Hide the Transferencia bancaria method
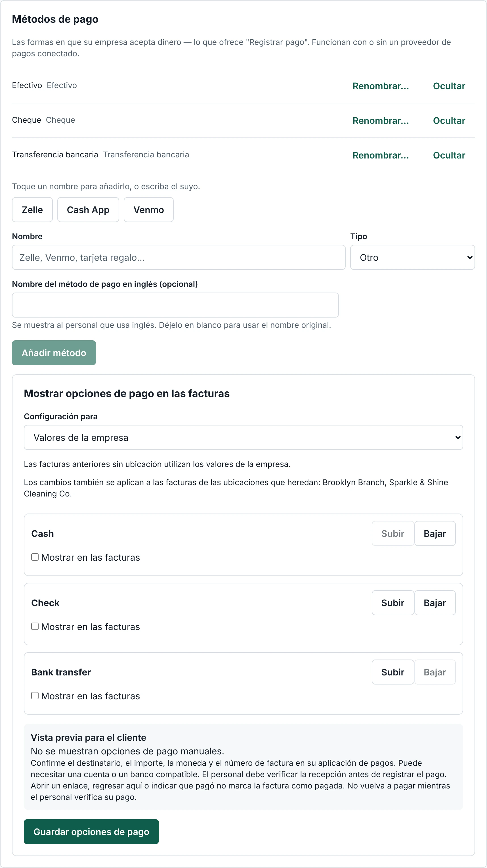This screenshot has width=487, height=868. 449,155
